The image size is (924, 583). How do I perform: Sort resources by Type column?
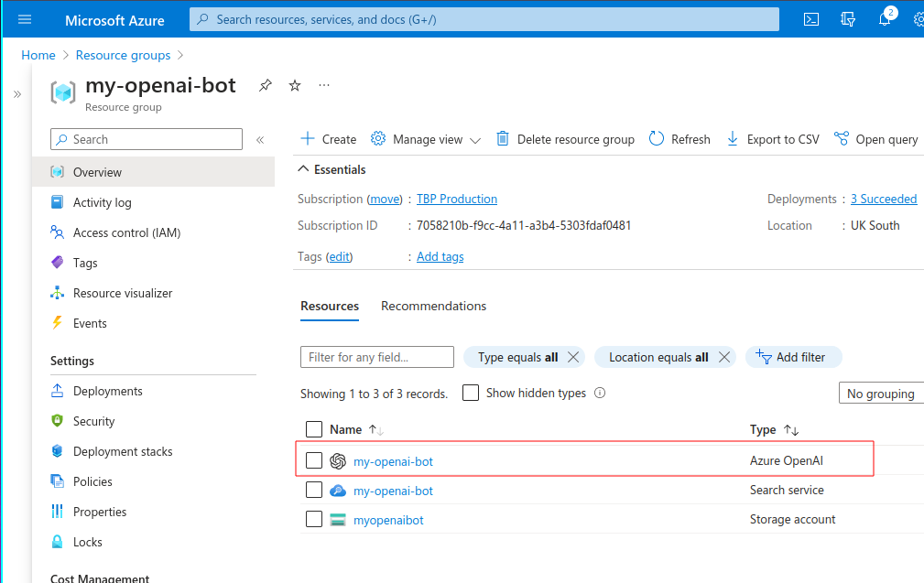click(x=775, y=430)
